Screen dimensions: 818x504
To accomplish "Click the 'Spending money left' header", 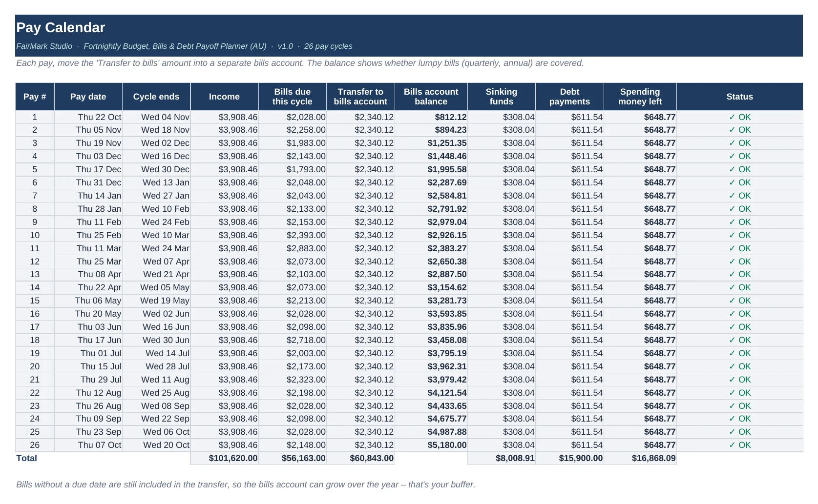I will [x=640, y=97].
